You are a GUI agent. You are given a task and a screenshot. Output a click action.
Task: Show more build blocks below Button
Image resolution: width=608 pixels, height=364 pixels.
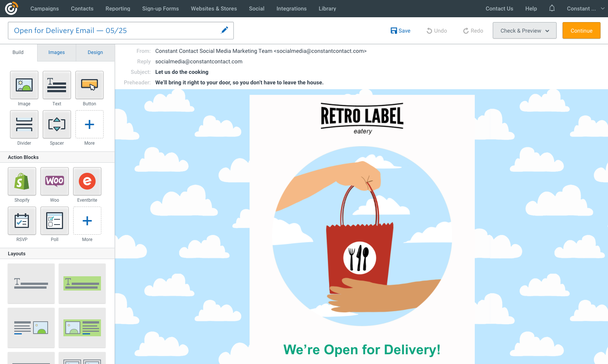89,124
